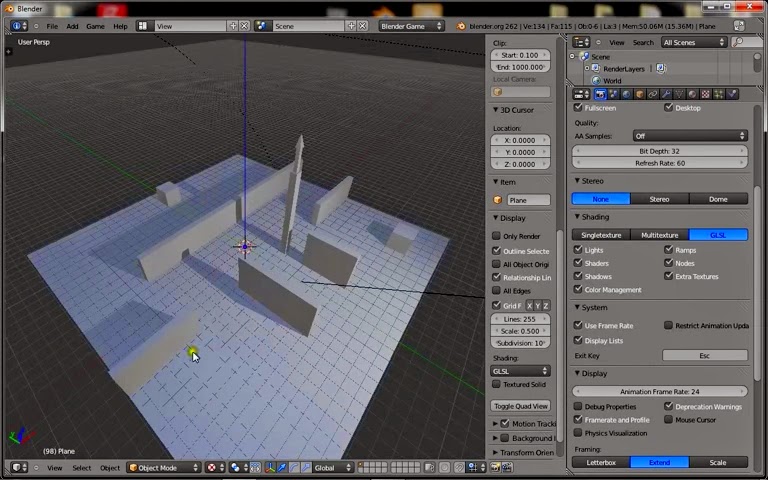
Task: Click the Esc exit key button
Action: [705, 356]
